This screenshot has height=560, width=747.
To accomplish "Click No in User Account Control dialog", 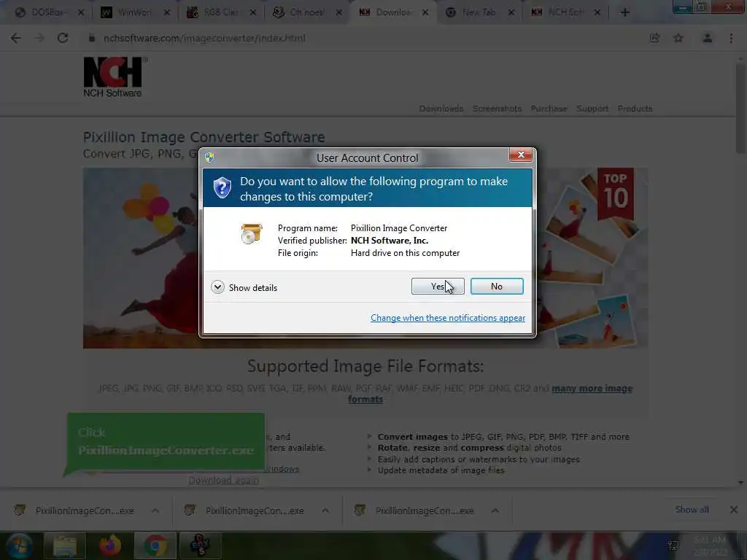I will [x=496, y=286].
